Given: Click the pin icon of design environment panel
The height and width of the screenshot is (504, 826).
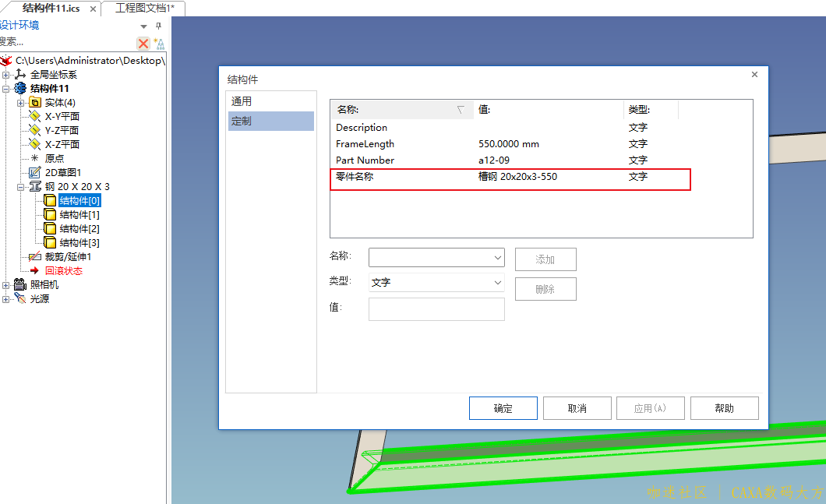Looking at the screenshot, I should point(158,26).
